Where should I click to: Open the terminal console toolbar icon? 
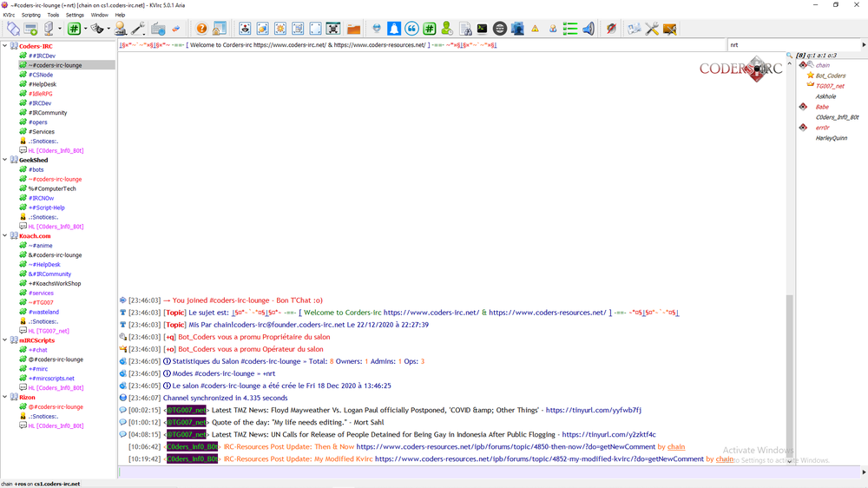tap(482, 29)
